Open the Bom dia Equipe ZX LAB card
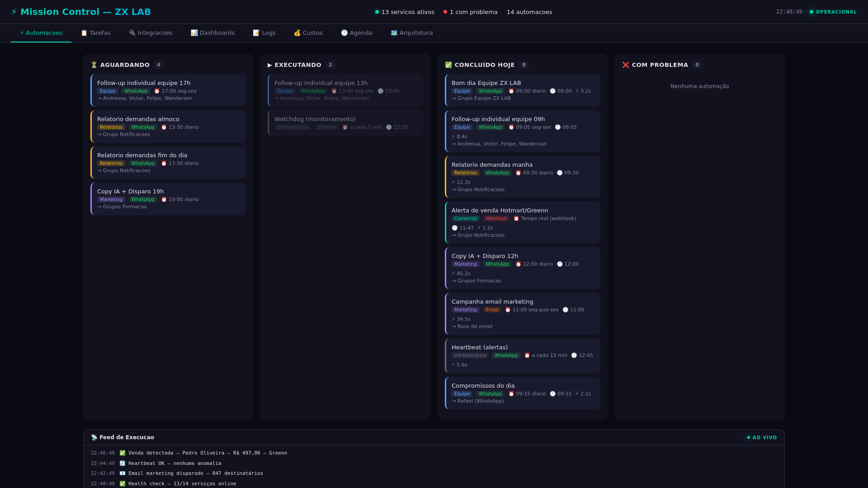This screenshot has height=488, width=868. 523,90
